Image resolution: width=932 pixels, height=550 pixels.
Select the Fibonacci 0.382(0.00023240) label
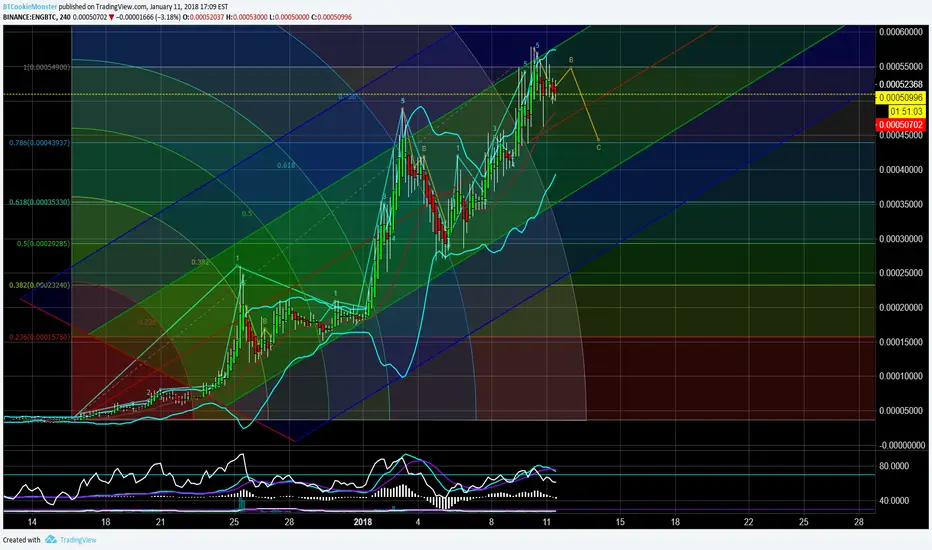(x=39, y=285)
